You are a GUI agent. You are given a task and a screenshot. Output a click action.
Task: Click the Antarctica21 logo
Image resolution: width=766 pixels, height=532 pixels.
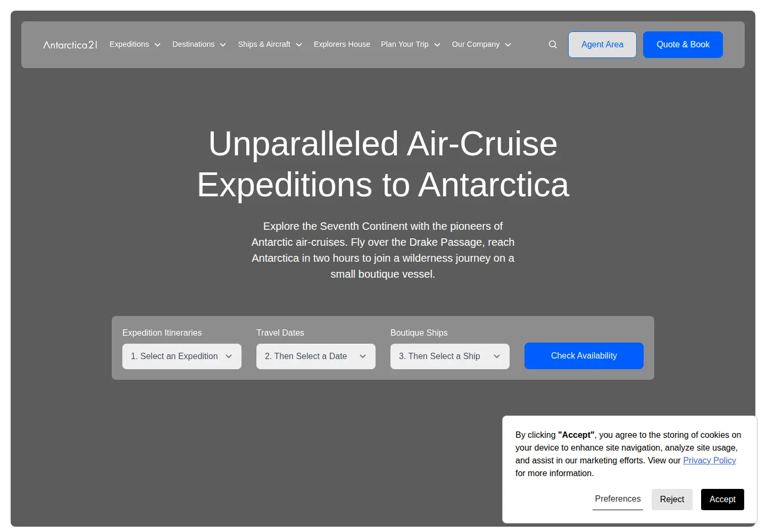point(70,45)
